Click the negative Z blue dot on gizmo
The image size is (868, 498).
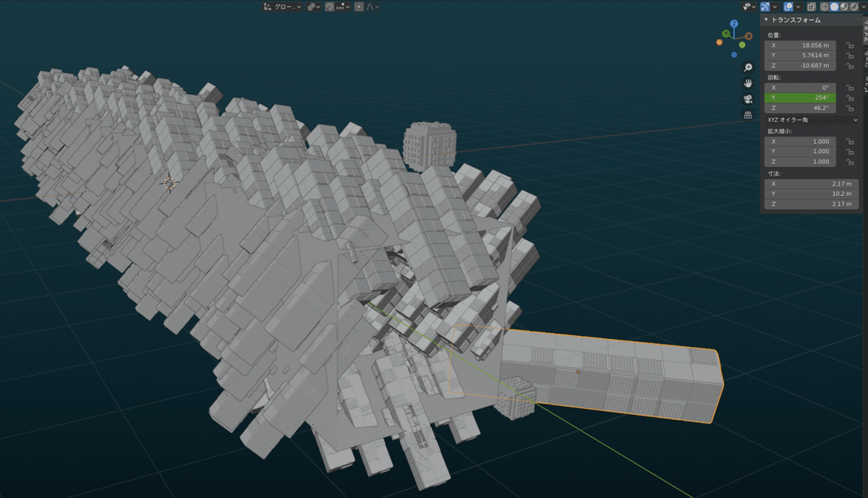tap(733, 54)
